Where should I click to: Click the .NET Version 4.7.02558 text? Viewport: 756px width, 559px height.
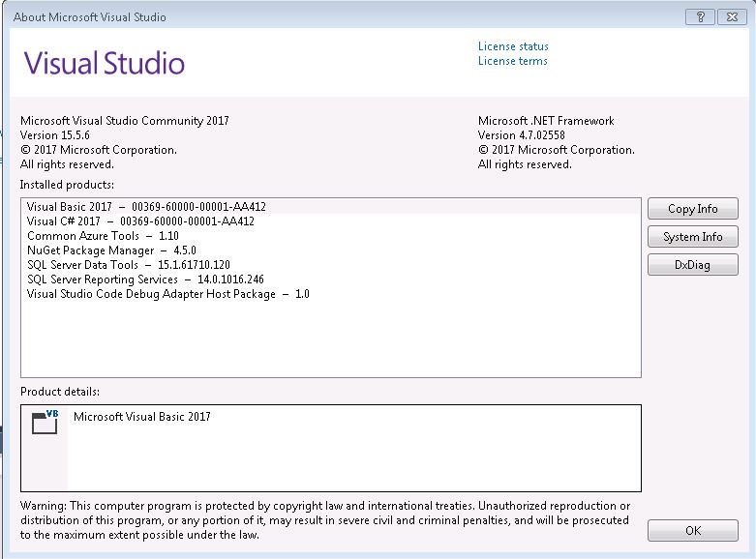pyautogui.click(x=521, y=135)
